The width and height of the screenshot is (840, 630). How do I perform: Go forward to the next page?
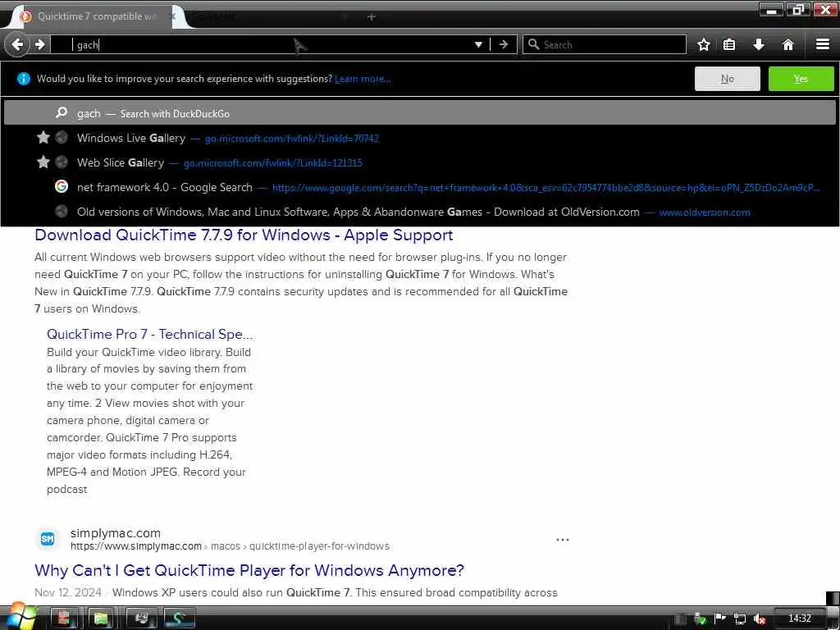click(x=39, y=44)
